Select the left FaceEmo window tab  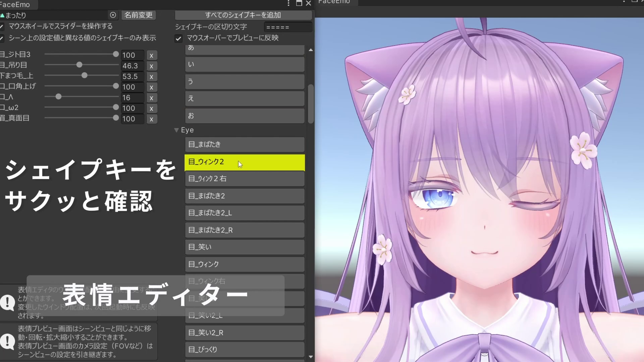[16, 5]
